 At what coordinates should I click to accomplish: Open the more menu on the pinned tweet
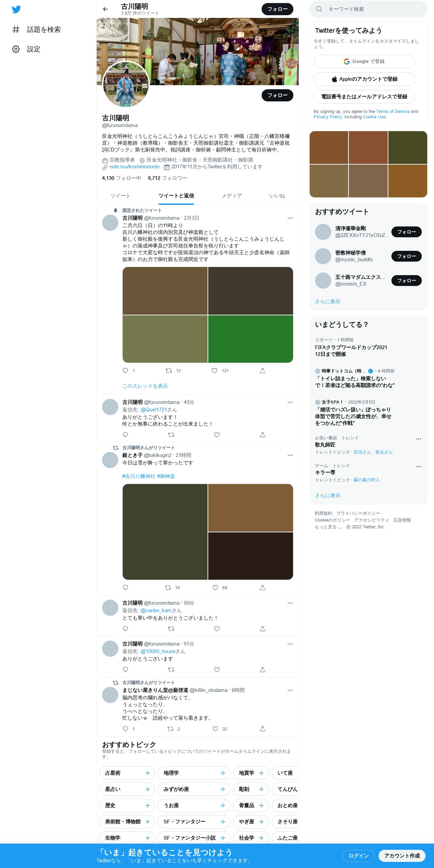(290, 218)
